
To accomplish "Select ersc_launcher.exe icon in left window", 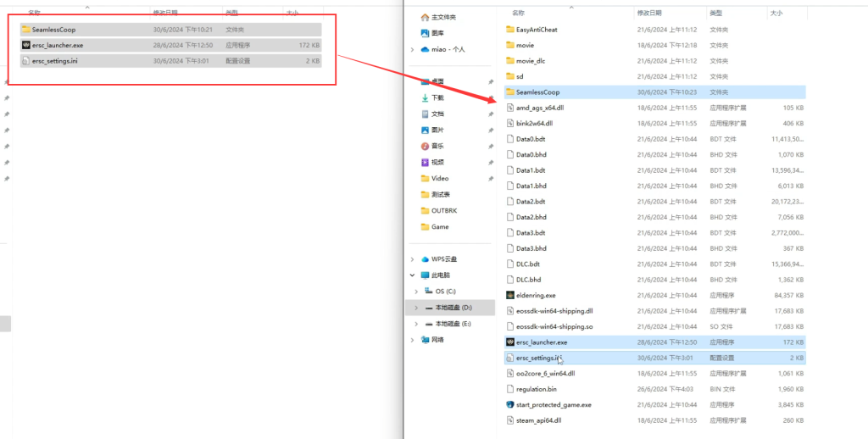I will 26,45.
